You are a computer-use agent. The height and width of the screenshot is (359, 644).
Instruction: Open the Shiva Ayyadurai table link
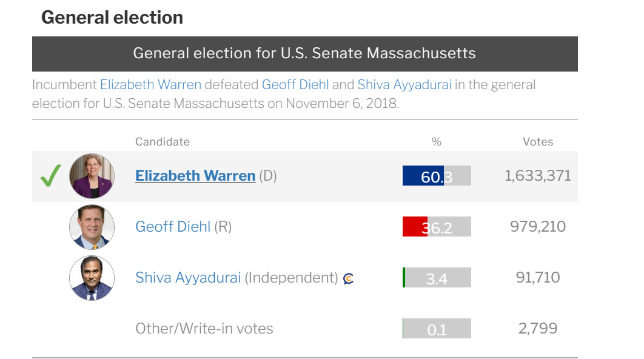188,278
